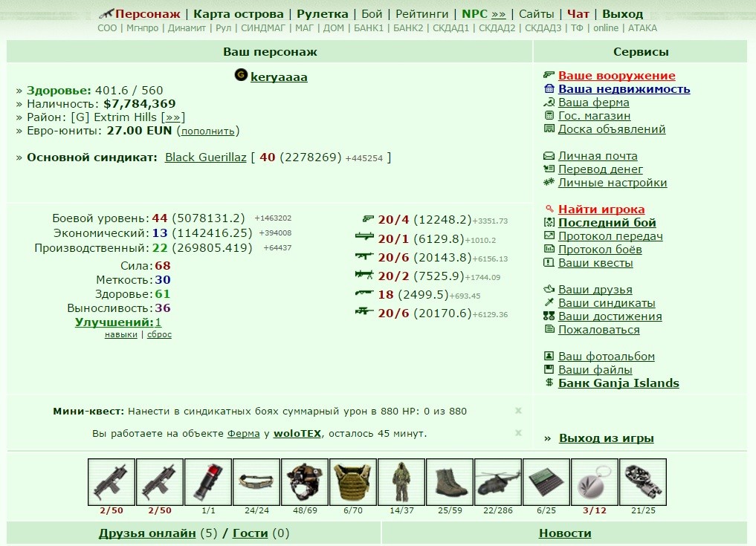Select the helmet item marked 48/69
Viewport: 756px width, 546px height.
(305, 482)
